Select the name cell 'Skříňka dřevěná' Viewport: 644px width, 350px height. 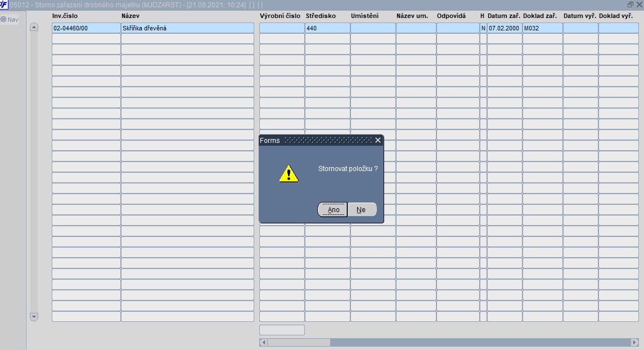pyautogui.click(x=187, y=28)
